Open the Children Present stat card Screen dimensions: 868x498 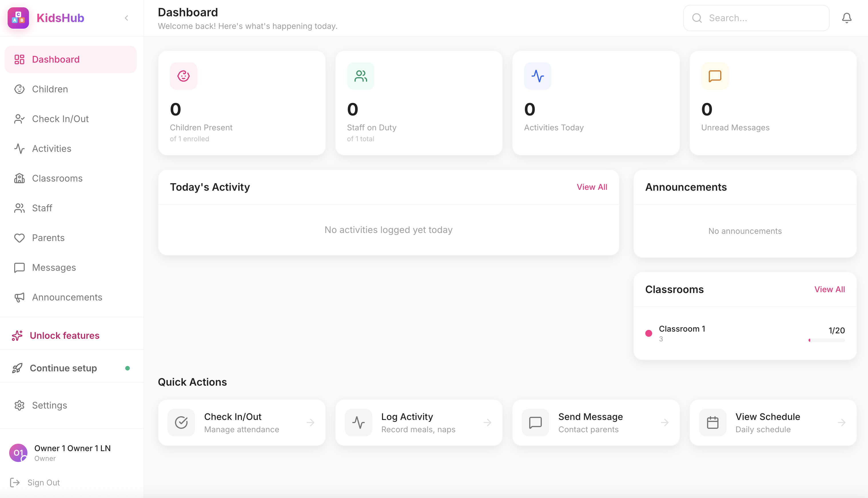[x=242, y=103]
